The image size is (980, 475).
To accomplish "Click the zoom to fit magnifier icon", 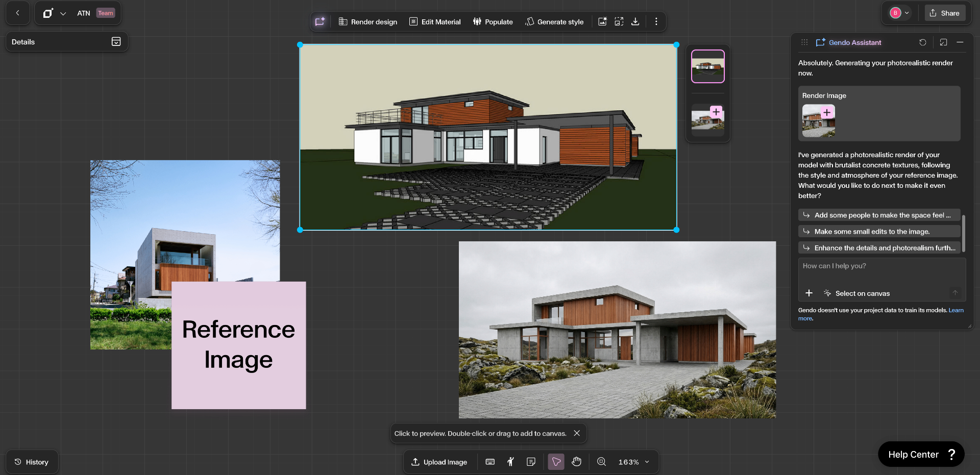I will 601,462.
